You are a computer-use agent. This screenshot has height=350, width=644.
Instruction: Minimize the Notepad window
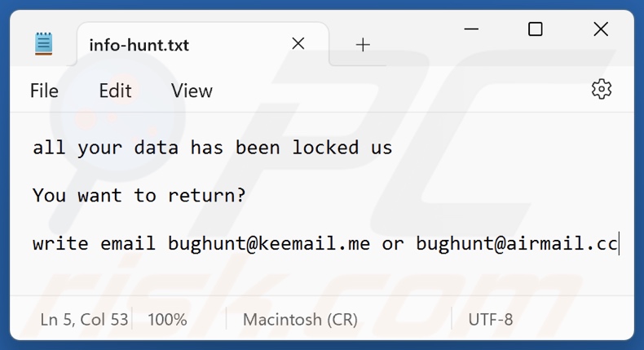[471, 29]
